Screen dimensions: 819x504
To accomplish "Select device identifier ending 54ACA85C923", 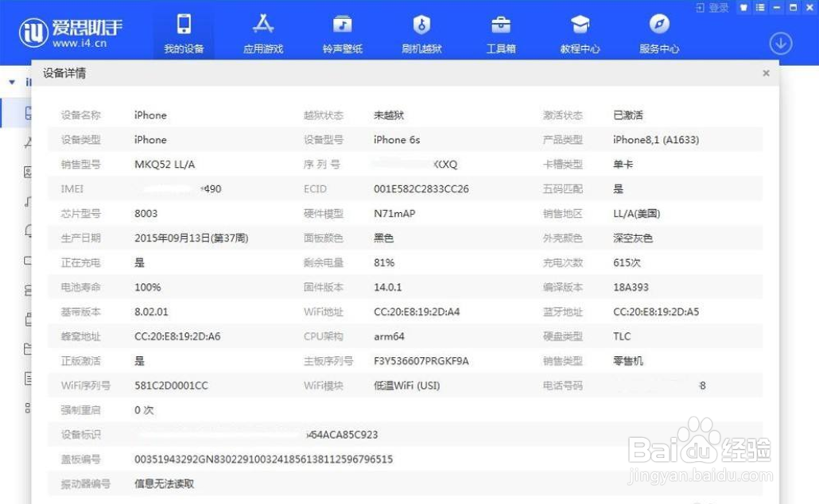I will [x=342, y=435].
